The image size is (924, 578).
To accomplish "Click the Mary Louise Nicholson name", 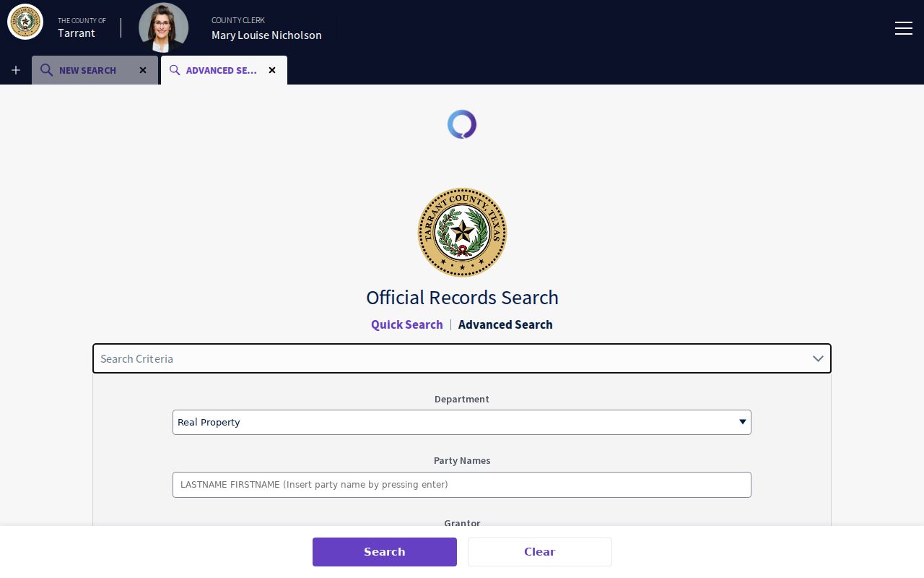I will 266,35.
